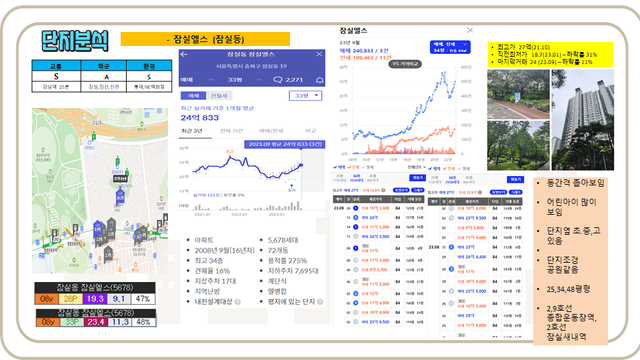Image resolution: width=640 pixels, height=360 pixels.
Task: Click the 5,678세대 detail text
Action: tap(283, 240)
